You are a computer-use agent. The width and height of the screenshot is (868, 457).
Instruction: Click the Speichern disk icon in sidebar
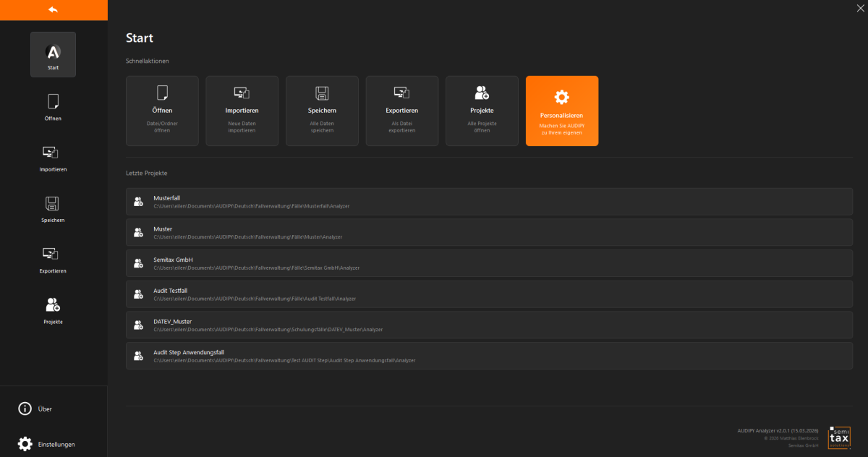pos(53,207)
